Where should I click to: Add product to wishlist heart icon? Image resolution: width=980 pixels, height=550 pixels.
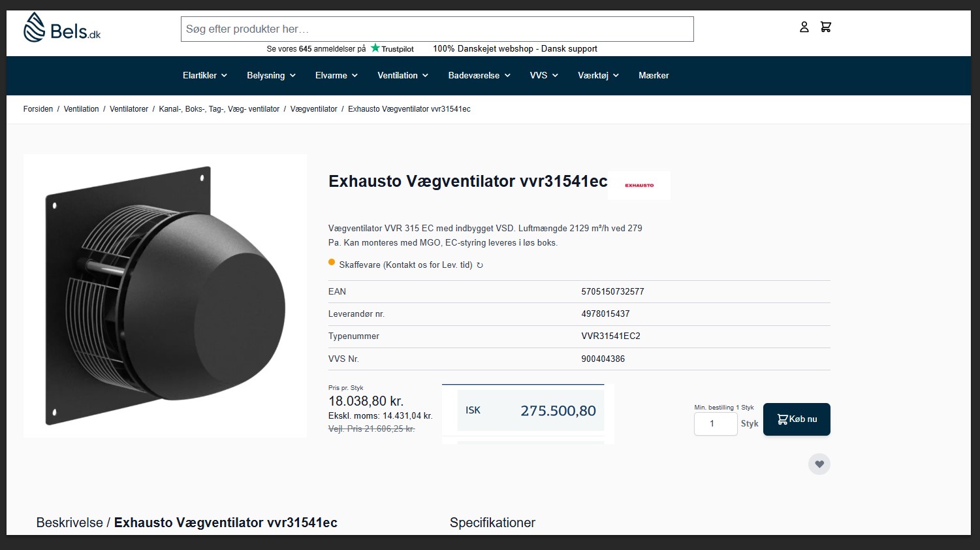pyautogui.click(x=819, y=464)
